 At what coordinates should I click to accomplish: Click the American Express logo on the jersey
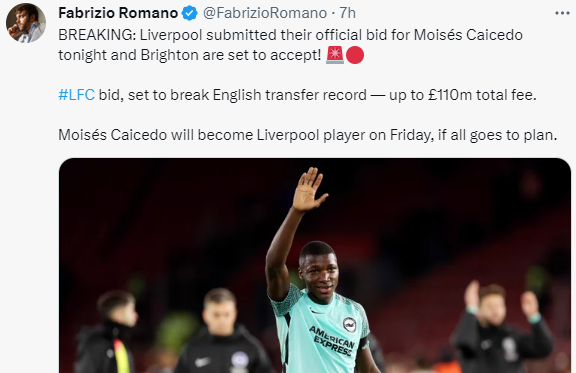pos(332,341)
